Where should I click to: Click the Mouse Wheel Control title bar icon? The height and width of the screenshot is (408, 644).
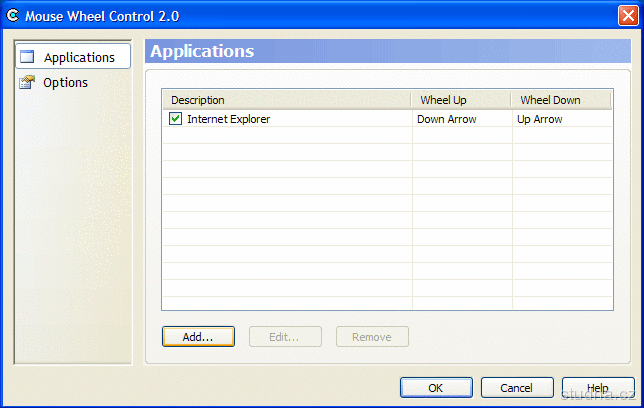12,15
